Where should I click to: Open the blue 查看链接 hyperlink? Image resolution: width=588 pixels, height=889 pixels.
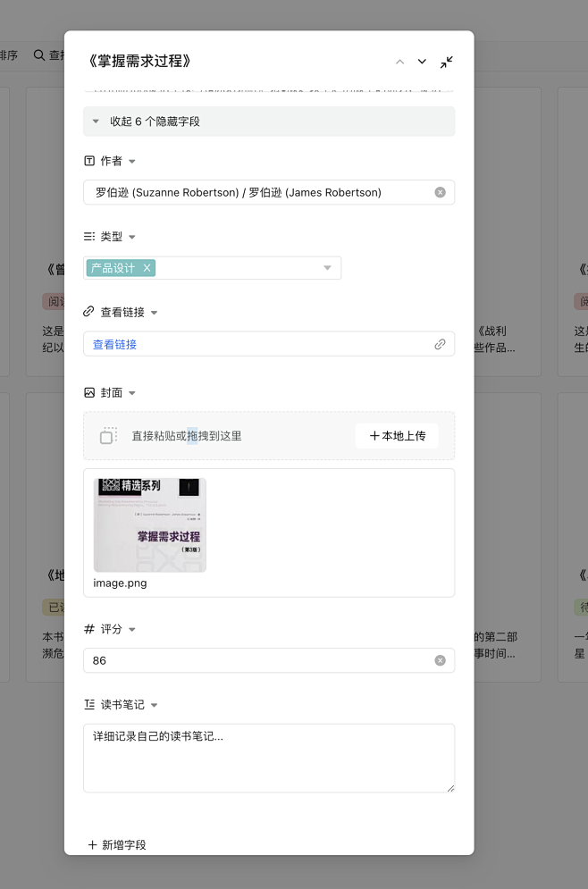click(114, 344)
